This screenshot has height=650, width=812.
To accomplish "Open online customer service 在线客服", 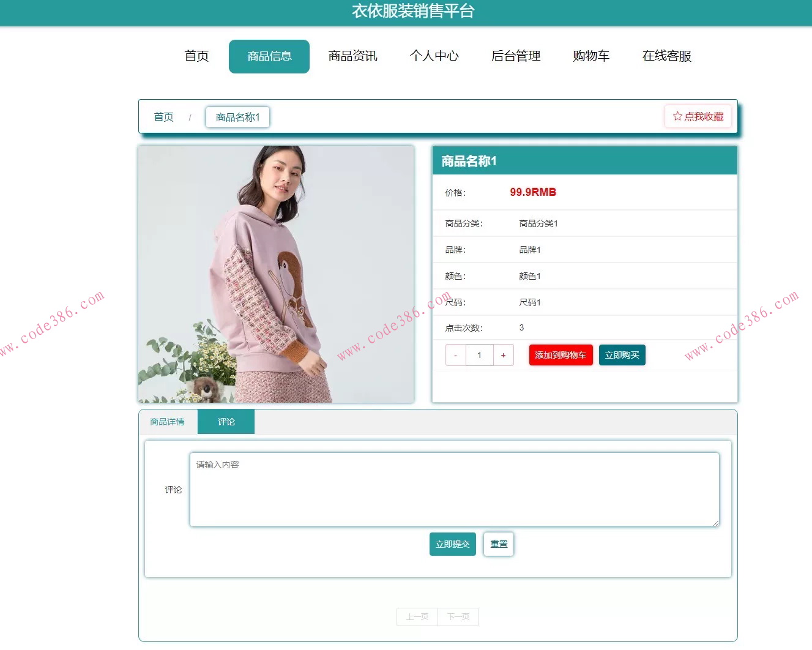I will tap(666, 56).
